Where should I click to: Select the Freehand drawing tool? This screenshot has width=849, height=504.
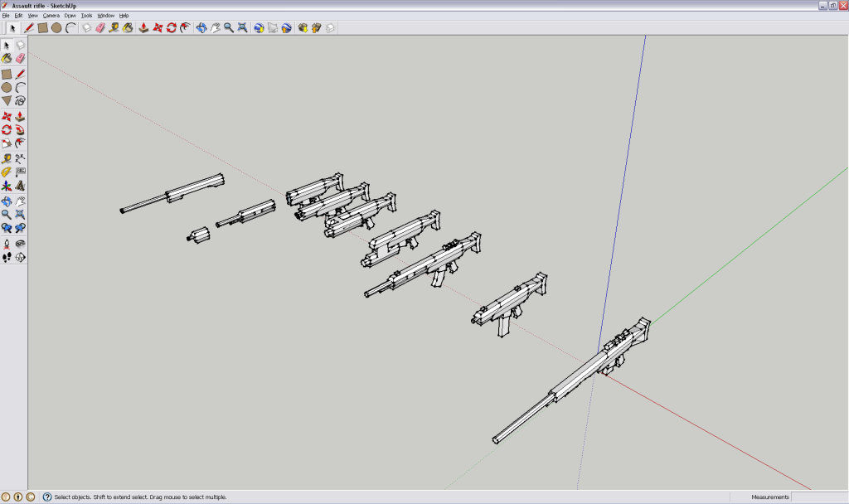tap(20, 100)
